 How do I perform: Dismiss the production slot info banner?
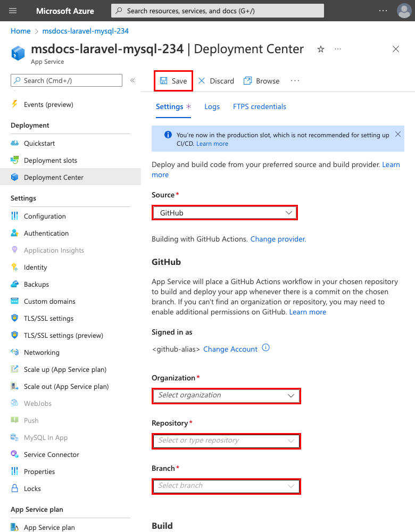click(x=397, y=135)
